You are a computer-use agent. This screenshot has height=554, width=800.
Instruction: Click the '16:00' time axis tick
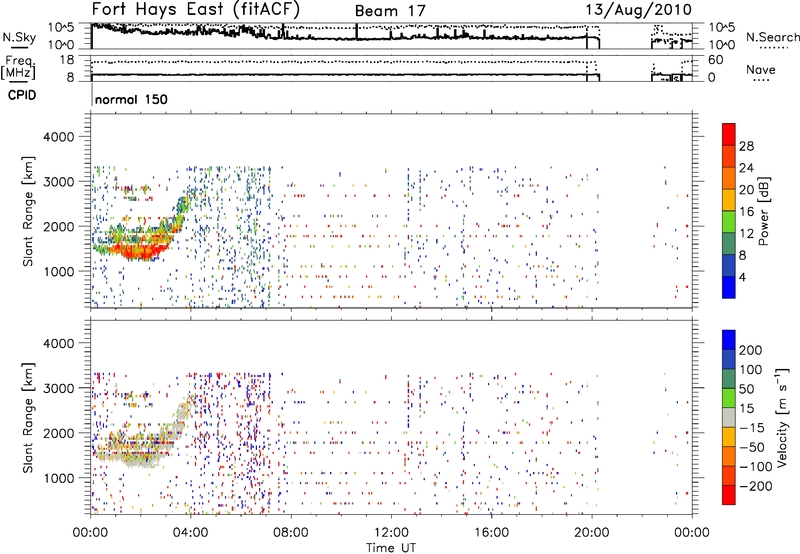pyautogui.click(x=491, y=533)
